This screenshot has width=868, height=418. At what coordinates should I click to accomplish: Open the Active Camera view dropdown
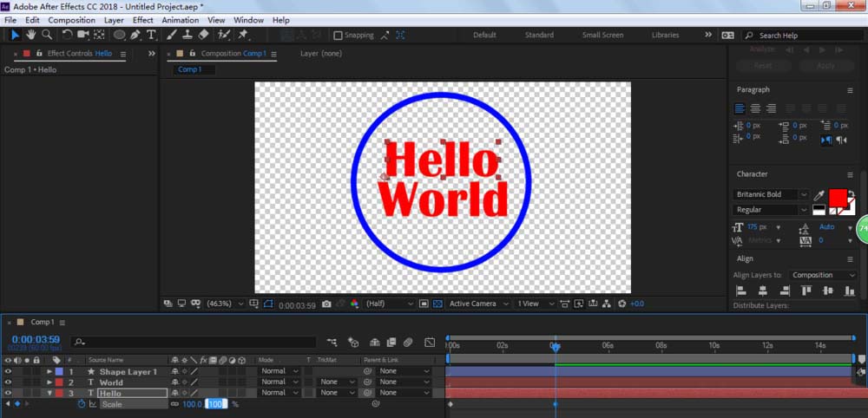coord(477,304)
